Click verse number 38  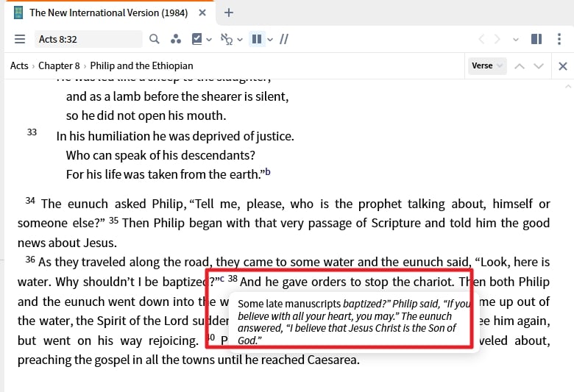[233, 279]
